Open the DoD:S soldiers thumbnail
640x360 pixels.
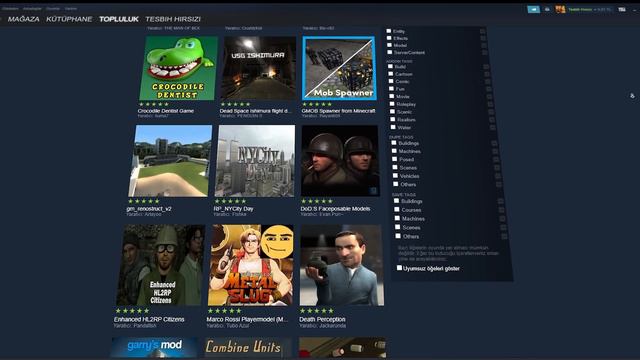pos(340,161)
